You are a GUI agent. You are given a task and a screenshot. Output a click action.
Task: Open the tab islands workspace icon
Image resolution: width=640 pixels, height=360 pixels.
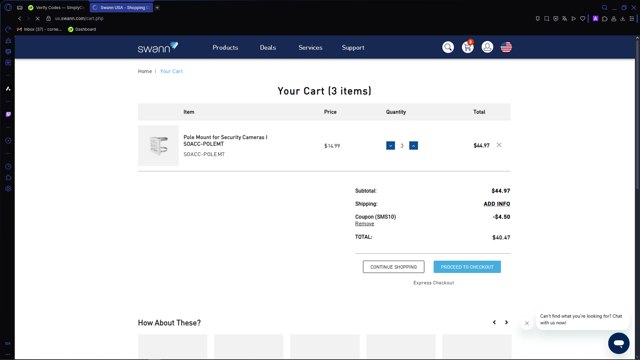[x=20, y=7]
